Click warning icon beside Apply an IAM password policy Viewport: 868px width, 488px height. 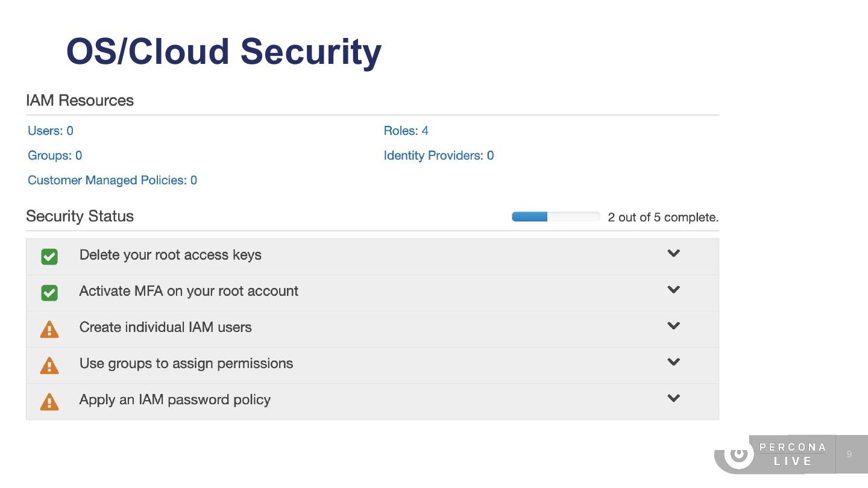(49, 402)
